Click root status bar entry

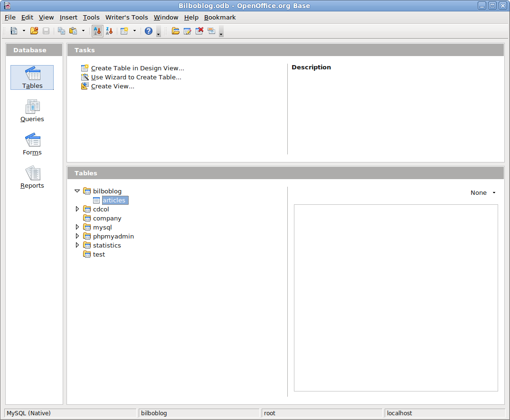[322, 413]
